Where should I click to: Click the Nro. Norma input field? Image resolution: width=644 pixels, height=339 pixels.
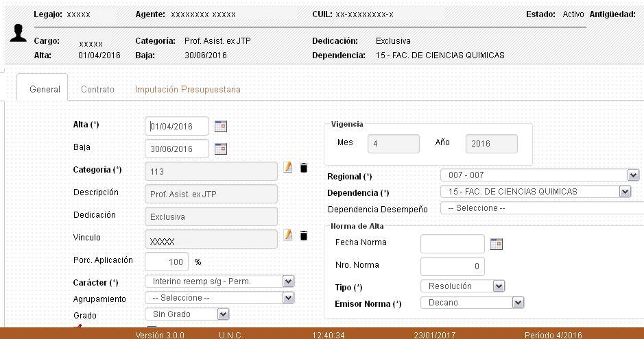pos(452,266)
